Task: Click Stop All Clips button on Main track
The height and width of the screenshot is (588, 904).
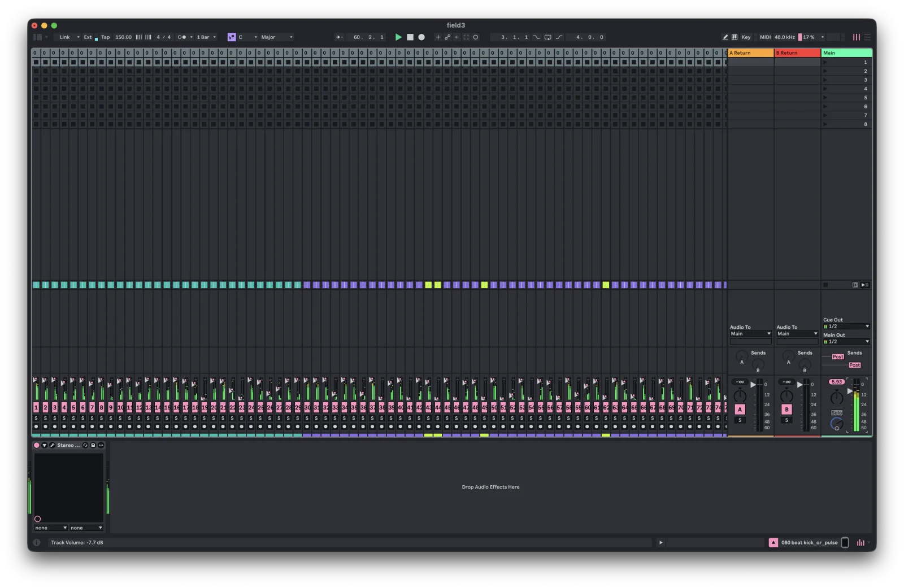Action: coord(825,285)
